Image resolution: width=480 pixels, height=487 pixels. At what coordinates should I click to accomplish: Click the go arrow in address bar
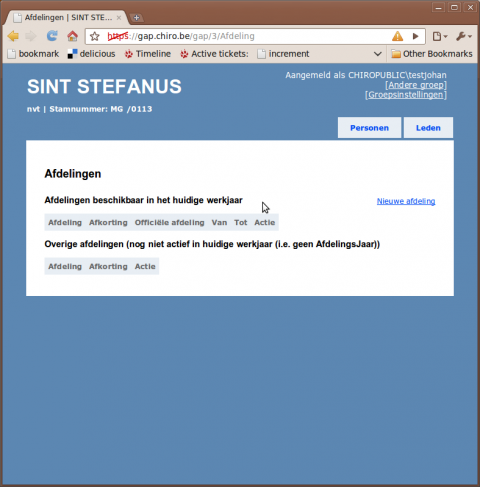coord(415,36)
